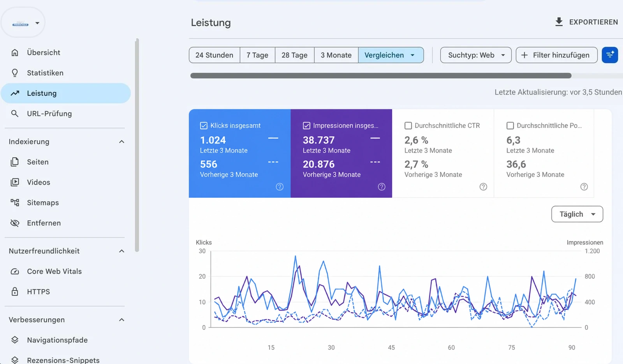Open the Videos report

65,182
